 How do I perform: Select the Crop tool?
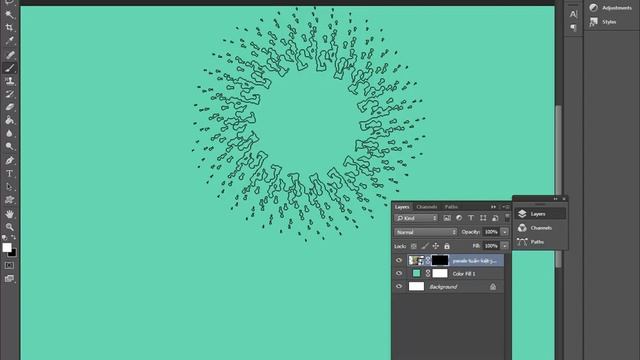point(9,28)
